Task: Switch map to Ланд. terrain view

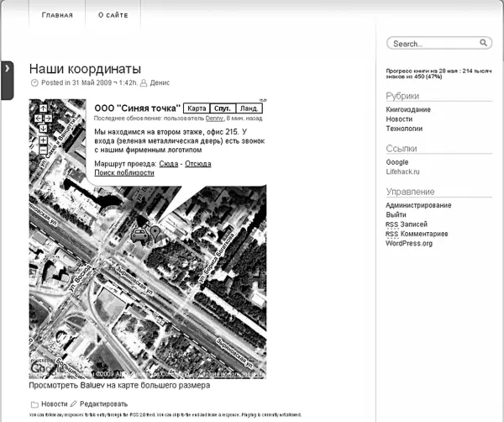Action: coord(249,108)
